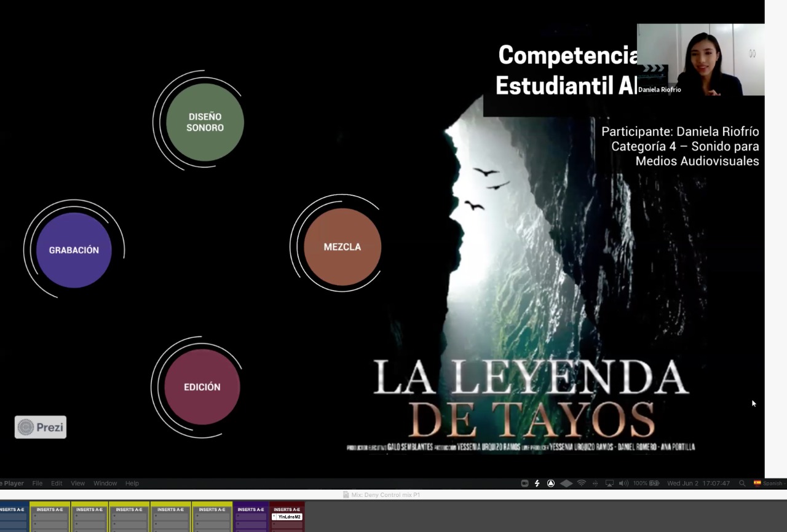Click the battery status icon
Image resolution: width=787 pixels, height=532 pixels.
point(654,483)
